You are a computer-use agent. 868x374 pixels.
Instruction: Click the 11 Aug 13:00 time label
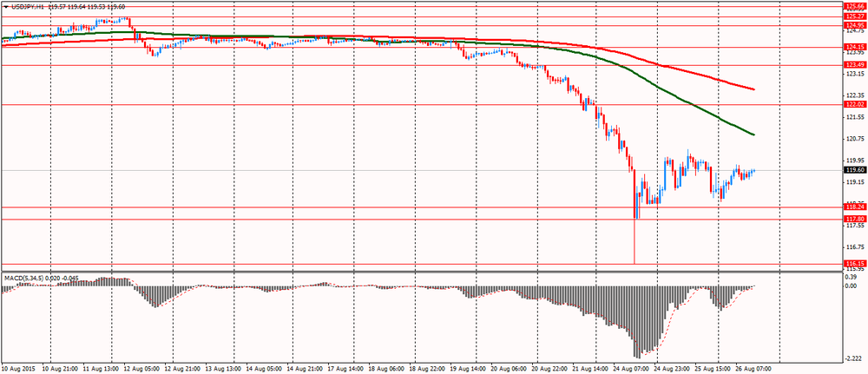pyautogui.click(x=100, y=368)
